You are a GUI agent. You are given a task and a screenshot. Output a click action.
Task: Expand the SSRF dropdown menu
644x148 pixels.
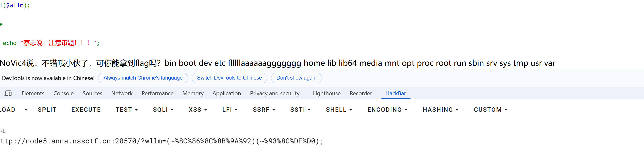264,110
